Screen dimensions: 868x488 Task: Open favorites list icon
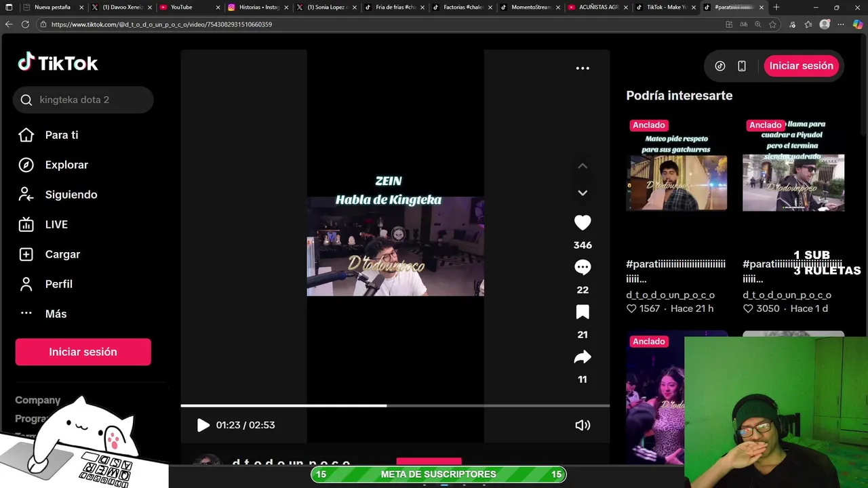click(x=808, y=24)
